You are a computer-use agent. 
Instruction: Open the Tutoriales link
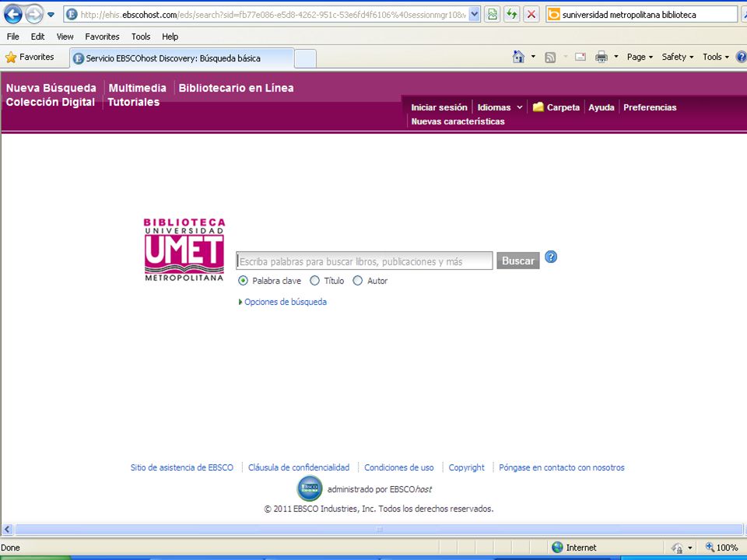coord(133,102)
